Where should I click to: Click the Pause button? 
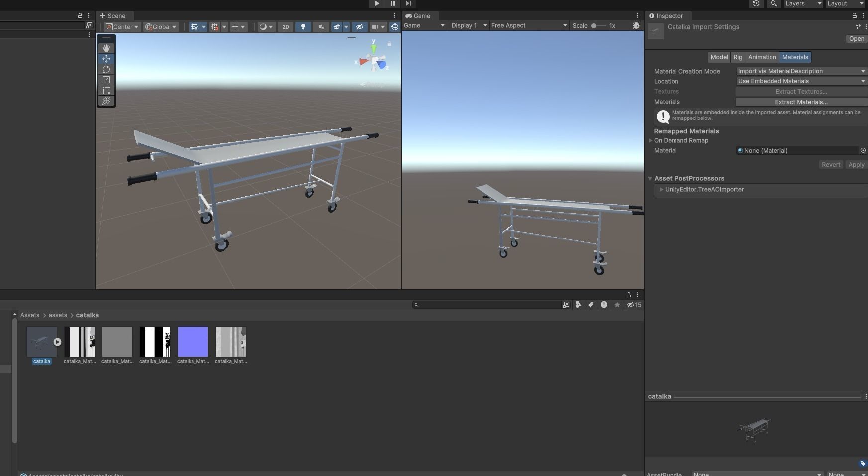(x=392, y=3)
